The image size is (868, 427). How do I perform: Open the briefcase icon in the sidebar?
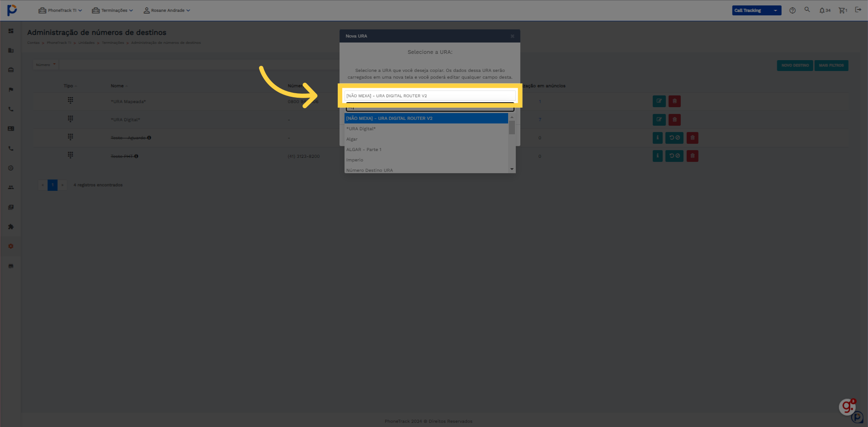(x=11, y=70)
